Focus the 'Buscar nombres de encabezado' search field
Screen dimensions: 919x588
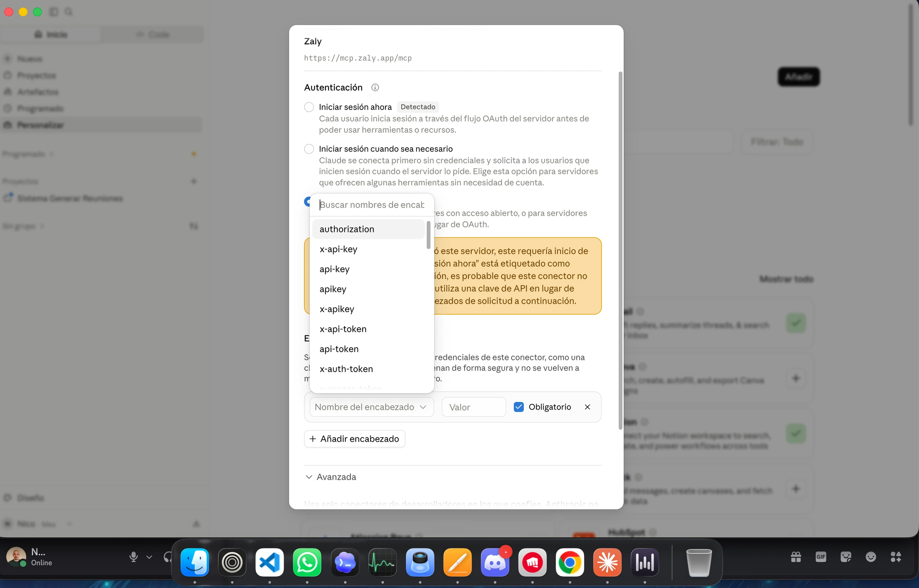372,205
